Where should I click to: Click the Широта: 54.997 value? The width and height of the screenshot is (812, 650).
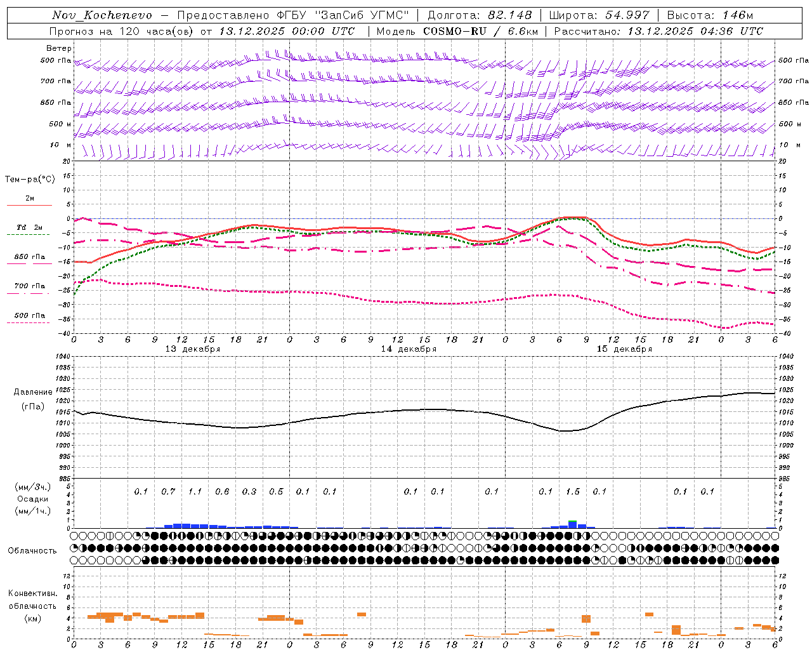tap(599, 15)
